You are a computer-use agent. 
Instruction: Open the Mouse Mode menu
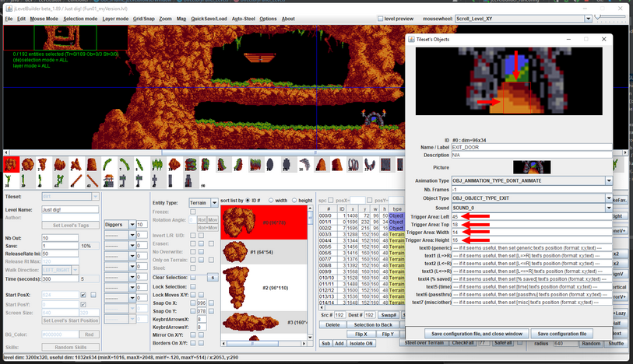tap(44, 19)
